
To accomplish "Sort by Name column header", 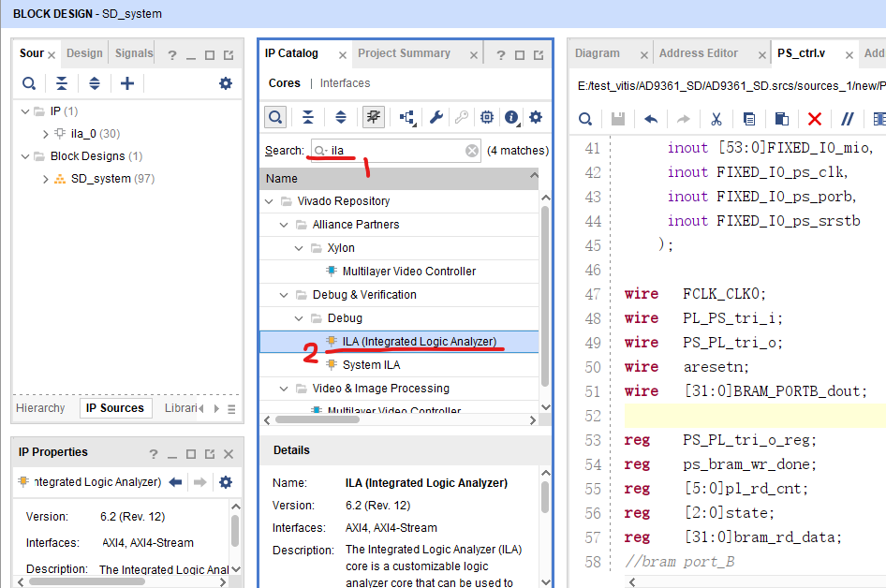I will pos(400,179).
